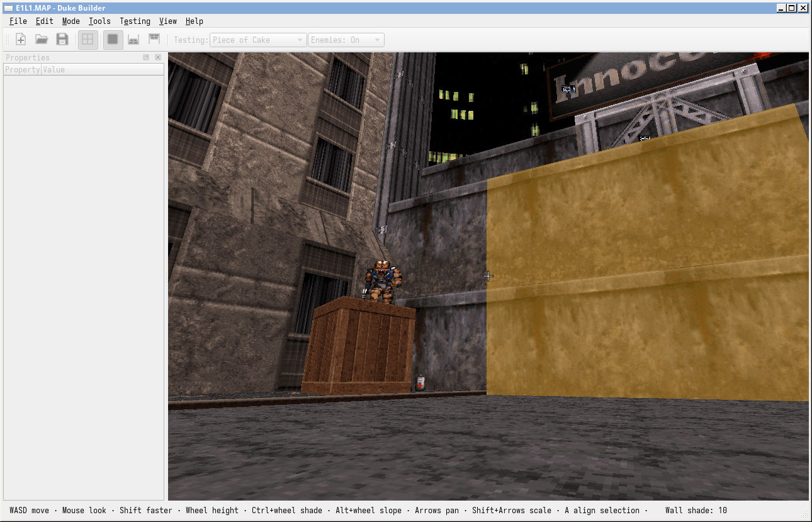
Task: Open the View menu
Action: (x=167, y=21)
